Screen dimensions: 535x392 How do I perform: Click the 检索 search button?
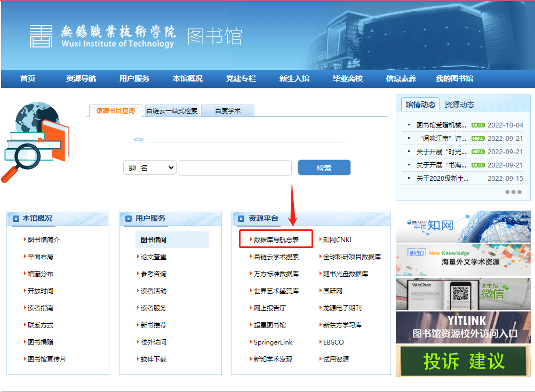(324, 167)
